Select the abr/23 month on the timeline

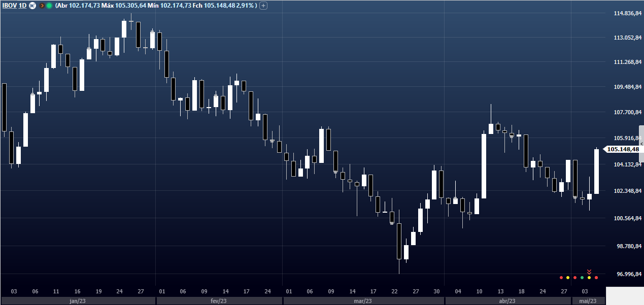[507, 300]
